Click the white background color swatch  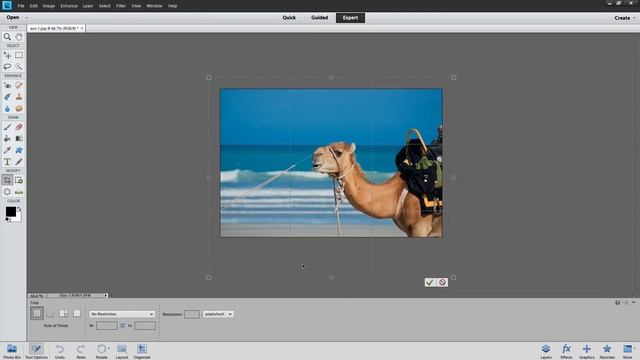point(18,218)
